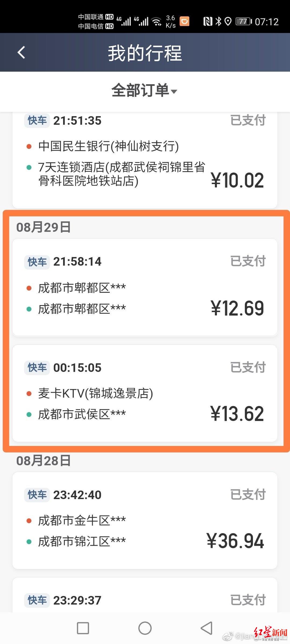Screen dimensions: 290x644
Task: Tap the ¥10.02 fare amount
Action: pyautogui.click(x=237, y=180)
